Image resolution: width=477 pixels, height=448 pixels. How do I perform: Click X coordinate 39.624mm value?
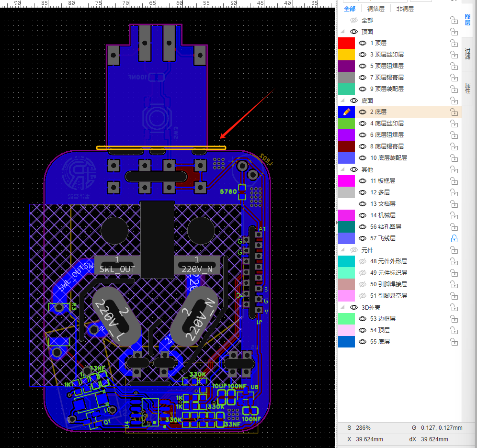(x=369, y=439)
